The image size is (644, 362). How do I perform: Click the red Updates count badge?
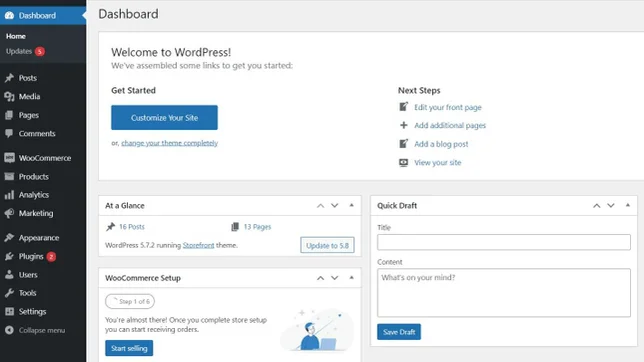[x=40, y=51]
